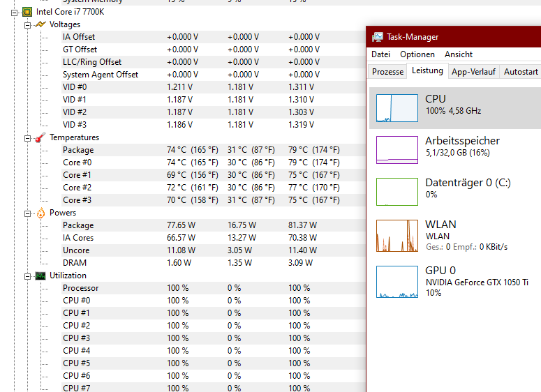Image resolution: width=541 pixels, height=392 pixels.
Task: Collapse the Utilization section
Action: 27,276
